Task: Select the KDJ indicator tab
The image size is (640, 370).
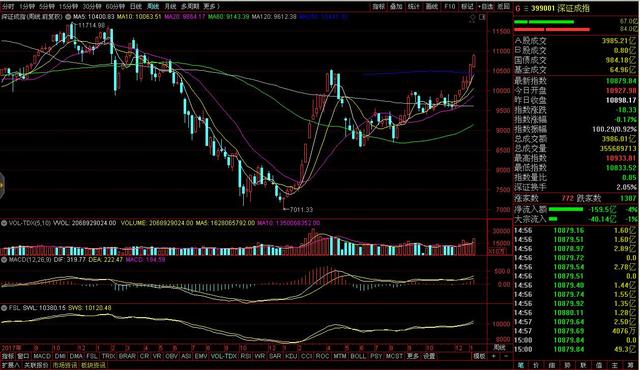Action: [291, 356]
